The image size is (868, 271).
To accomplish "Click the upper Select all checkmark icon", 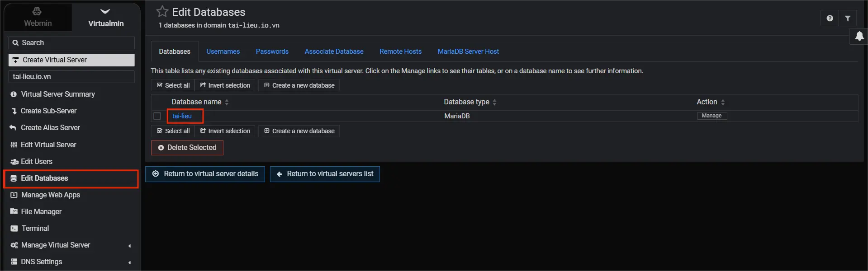I will [160, 85].
